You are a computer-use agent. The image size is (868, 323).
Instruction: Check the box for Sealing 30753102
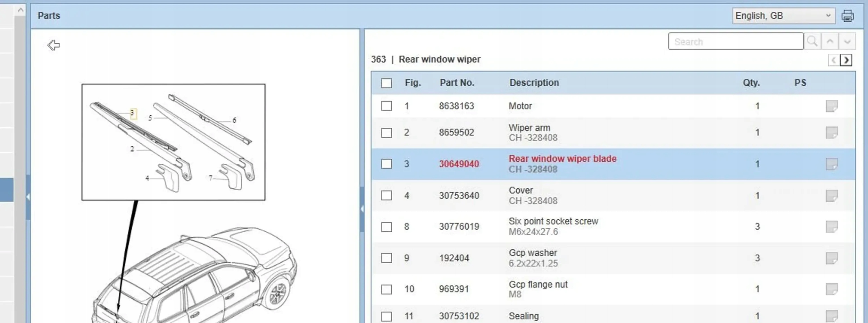coord(386,316)
